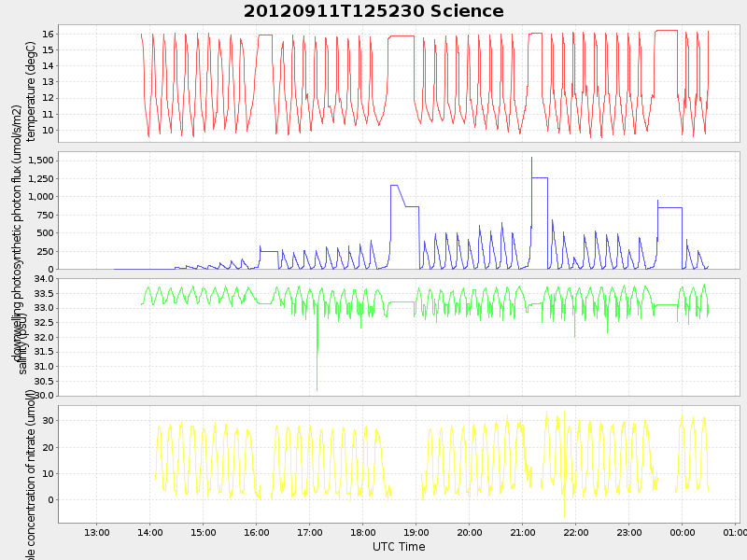Screen dimensions: 747x560
Task: Click the red temperature plateau before 19:00
Action: pyautogui.click(x=402, y=36)
